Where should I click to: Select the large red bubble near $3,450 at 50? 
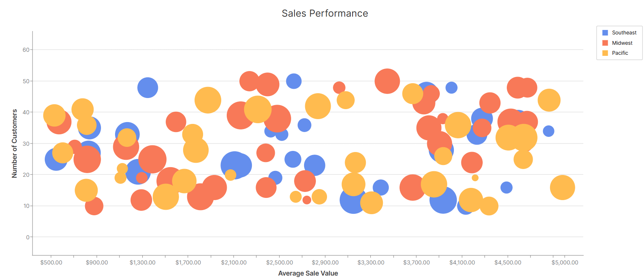pos(387,81)
